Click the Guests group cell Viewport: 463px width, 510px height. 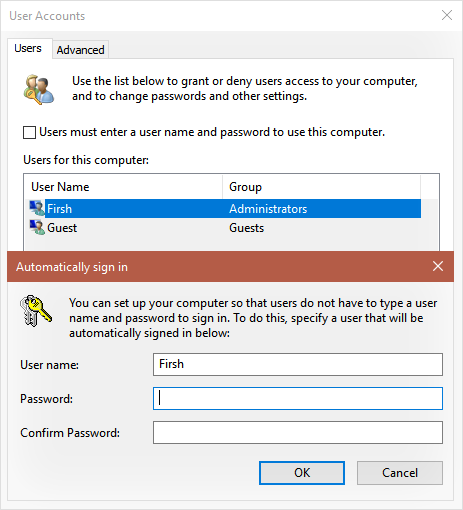(246, 228)
